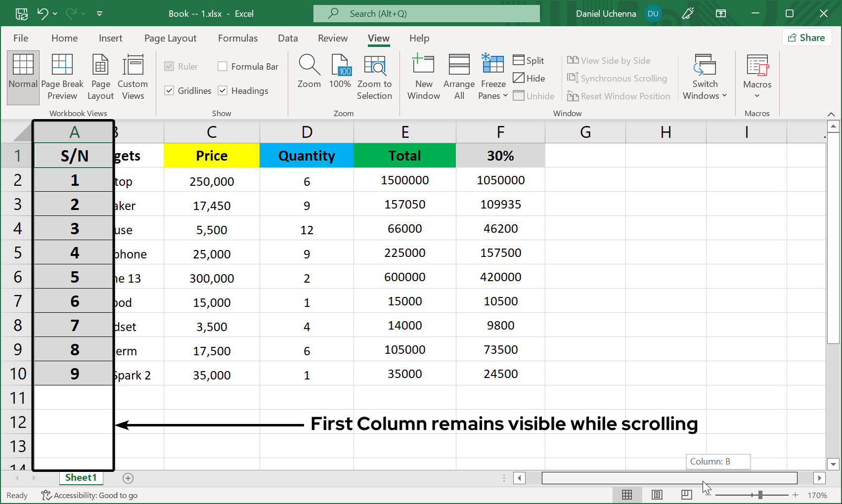The width and height of the screenshot is (842, 504).
Task: Uncheck the Gridlines checkbox
Action: [x=169, y=90]
